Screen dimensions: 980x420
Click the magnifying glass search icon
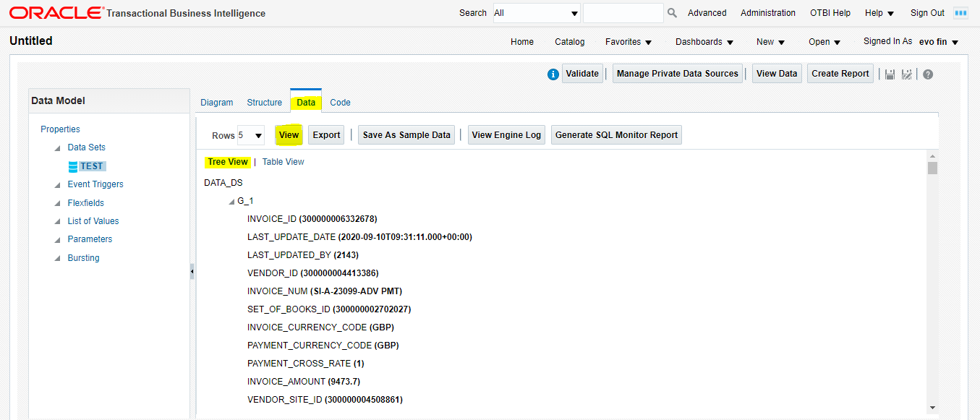point(670,12)
